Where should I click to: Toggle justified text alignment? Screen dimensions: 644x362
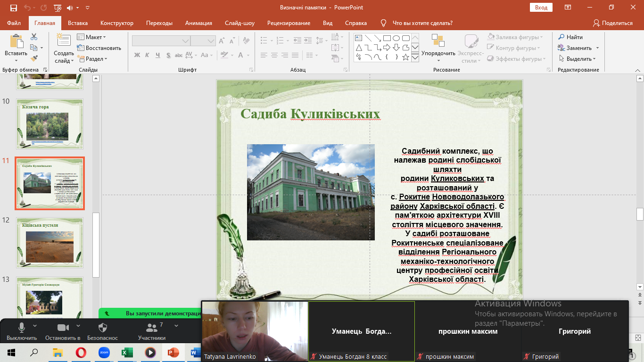pyautogui.click(x=295, y=55)
